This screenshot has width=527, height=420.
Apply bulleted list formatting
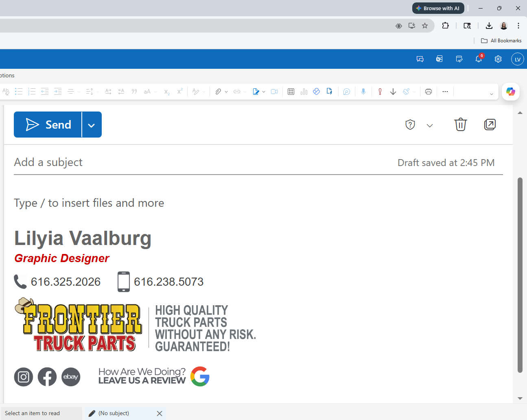coord(19,92)
